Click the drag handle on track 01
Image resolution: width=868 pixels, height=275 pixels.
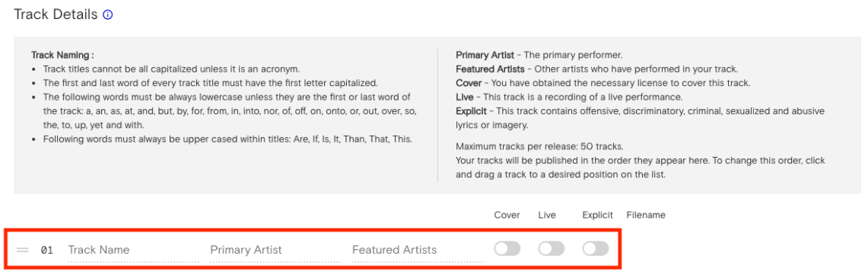point(23,250)
